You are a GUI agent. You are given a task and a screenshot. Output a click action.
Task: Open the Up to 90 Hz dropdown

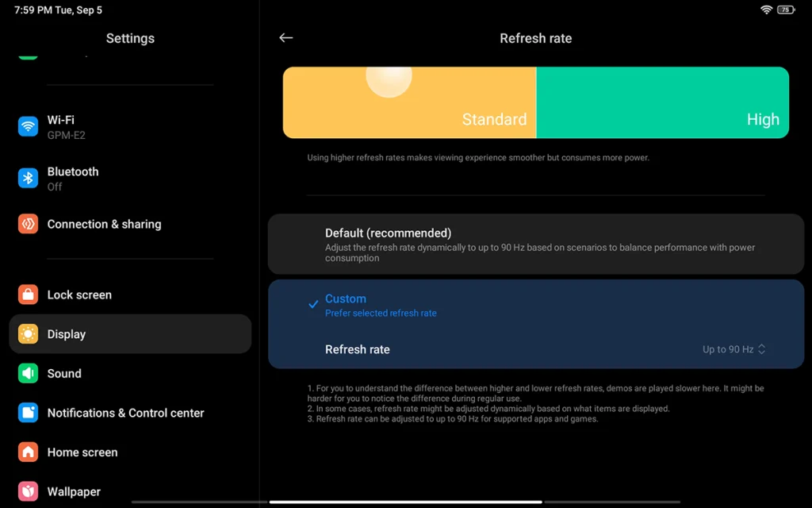point(733,349)
